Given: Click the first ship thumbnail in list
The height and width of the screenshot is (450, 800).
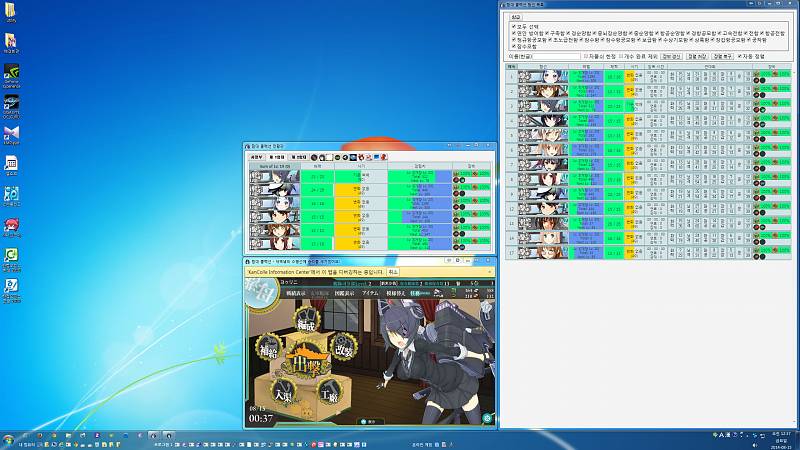Looking at the screenshot, I should click(543, 76).
